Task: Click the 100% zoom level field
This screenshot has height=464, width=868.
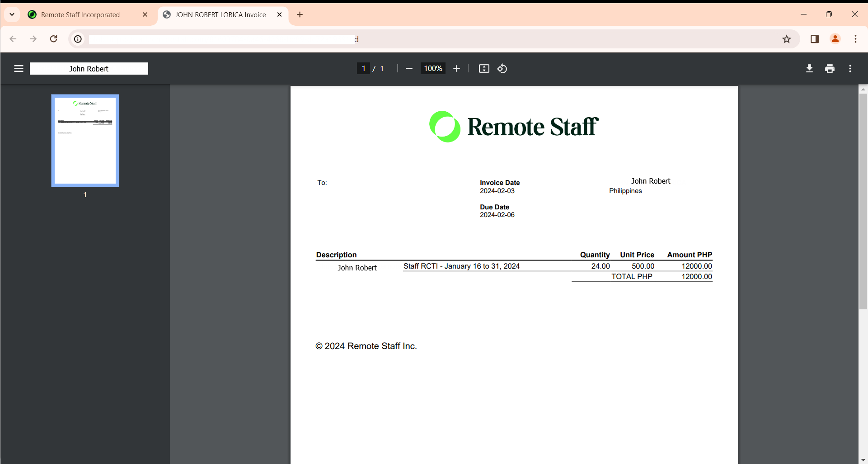Action: (x=433, y=69)
